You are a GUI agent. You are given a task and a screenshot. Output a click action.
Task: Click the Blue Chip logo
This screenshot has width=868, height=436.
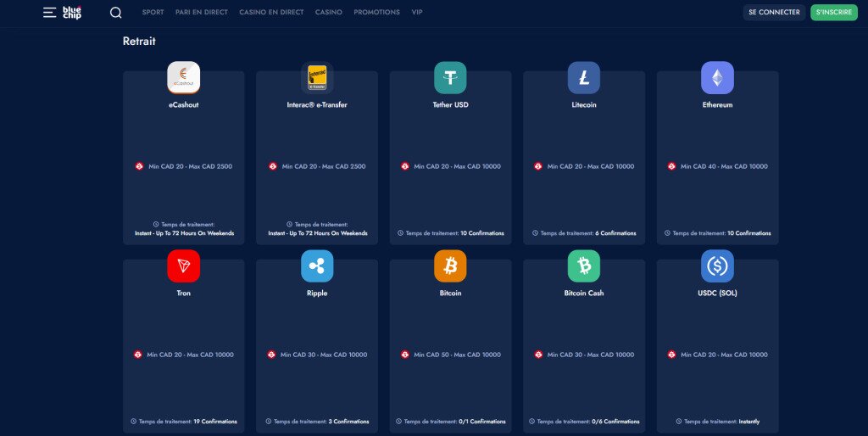[72, 12]
